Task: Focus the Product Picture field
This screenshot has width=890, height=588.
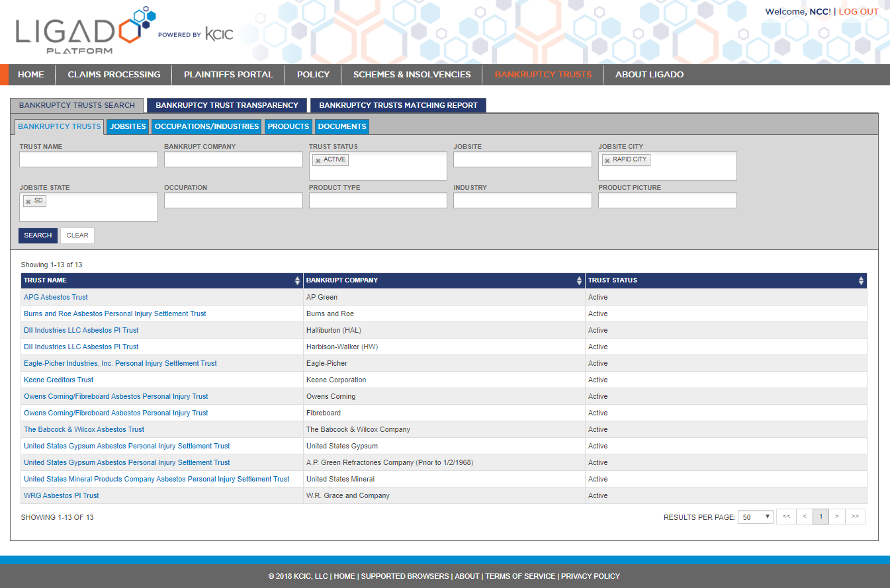Action: (668, 200)
